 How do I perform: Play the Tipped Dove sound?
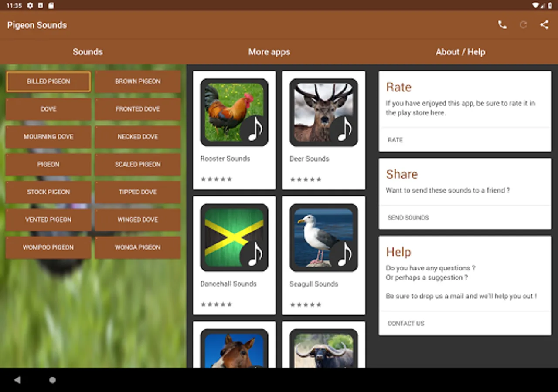[138, 192]
